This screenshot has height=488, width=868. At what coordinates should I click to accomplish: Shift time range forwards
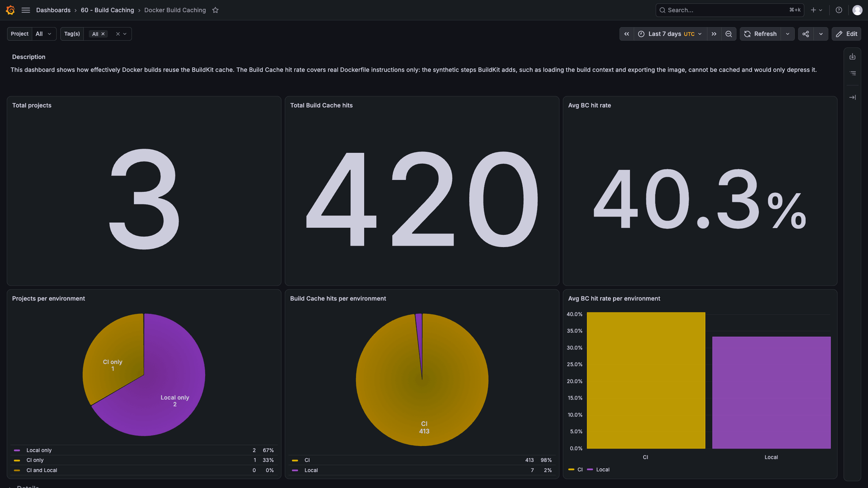coord(714,34)
